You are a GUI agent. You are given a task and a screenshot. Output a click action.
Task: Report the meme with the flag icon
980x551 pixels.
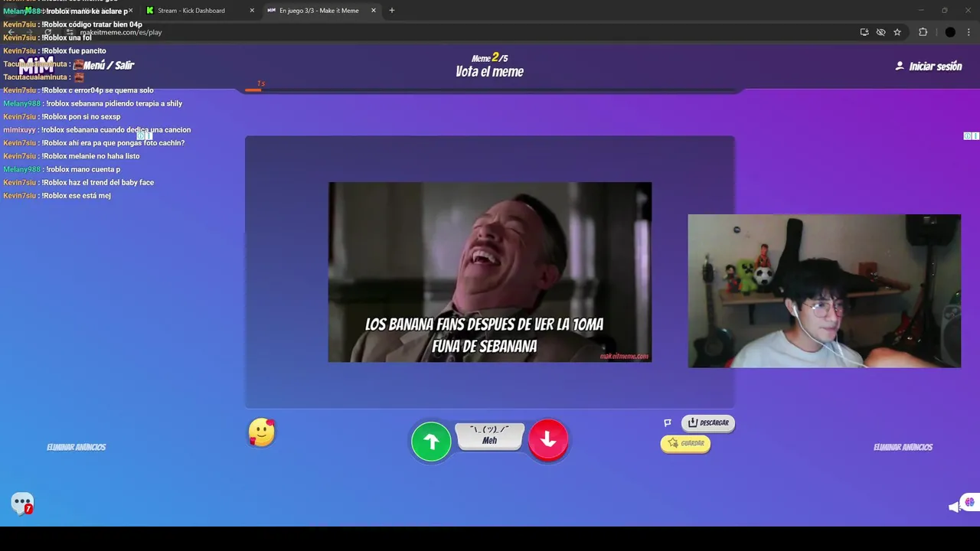pos(668,422)
